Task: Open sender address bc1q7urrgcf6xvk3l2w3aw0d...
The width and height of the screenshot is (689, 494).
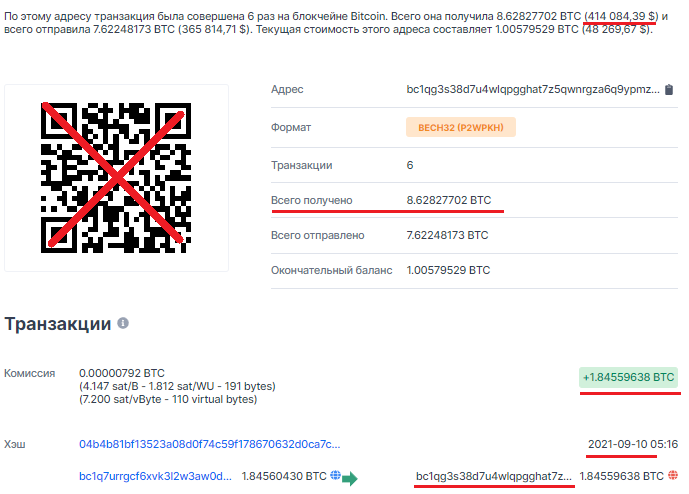Action: 156,476
